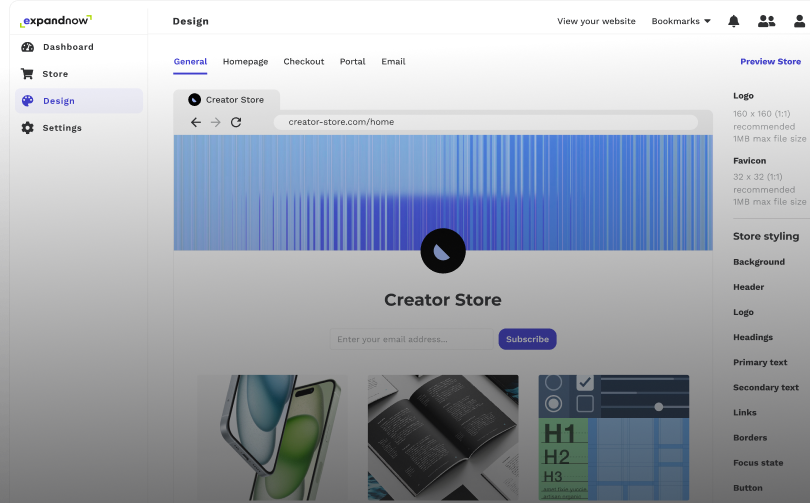
Task: Click the Design paint palette icon
Action: tap(28, 101)
